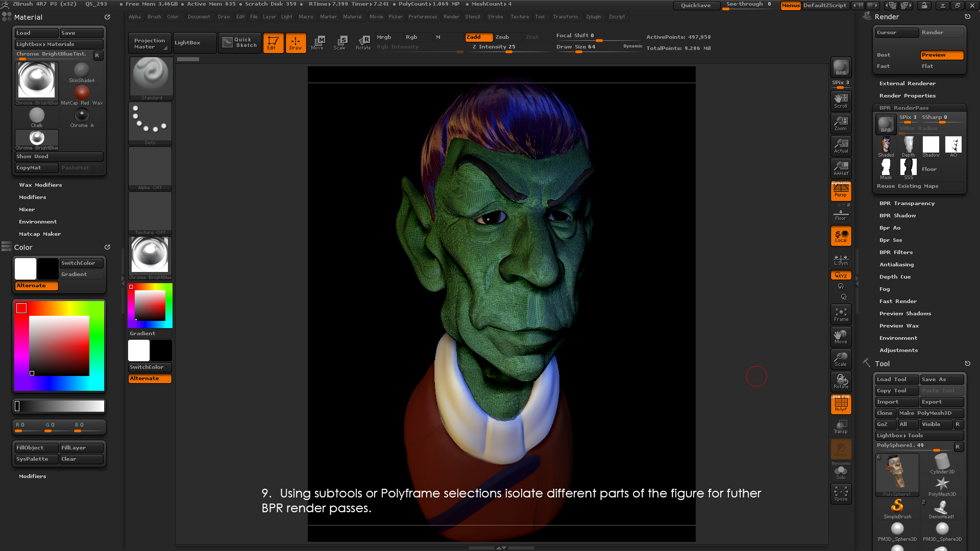
Task: Expand the BPR Shadow section
Action: click(897, 216)
